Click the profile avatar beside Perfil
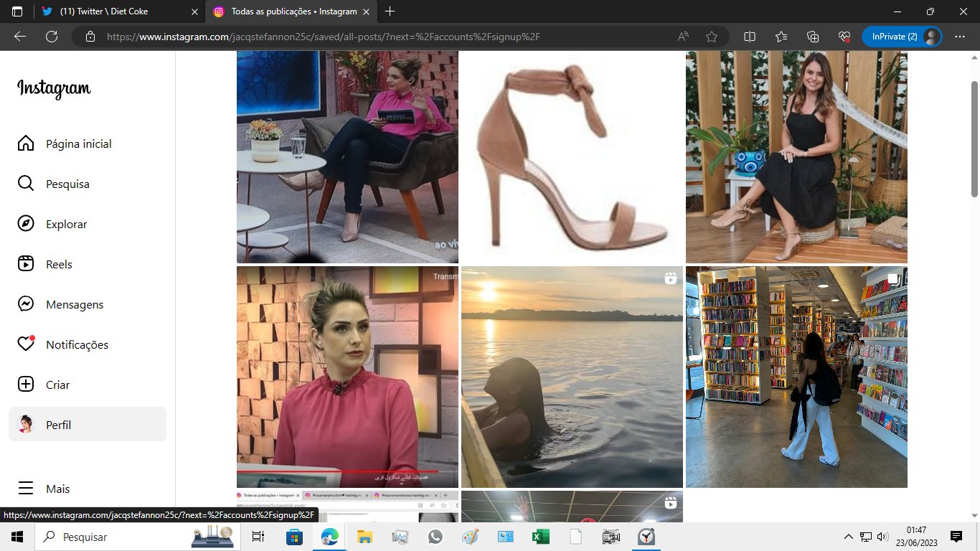 tap(26, 425)
